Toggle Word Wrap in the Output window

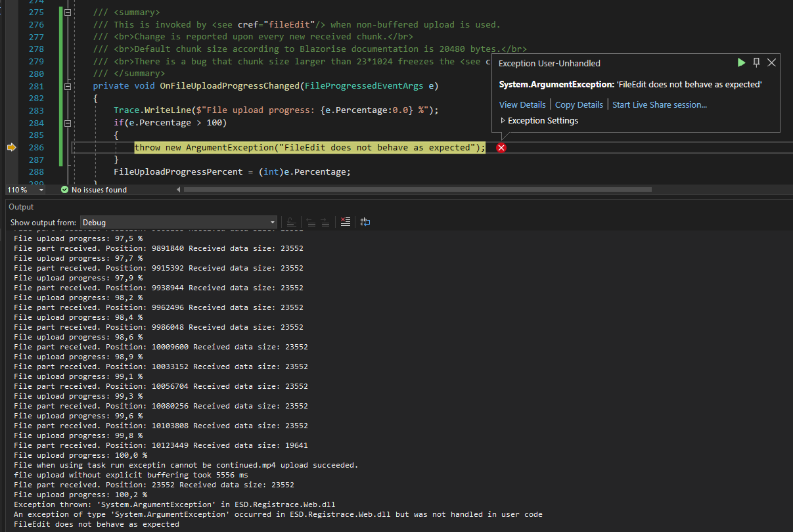tap(365, 222)
